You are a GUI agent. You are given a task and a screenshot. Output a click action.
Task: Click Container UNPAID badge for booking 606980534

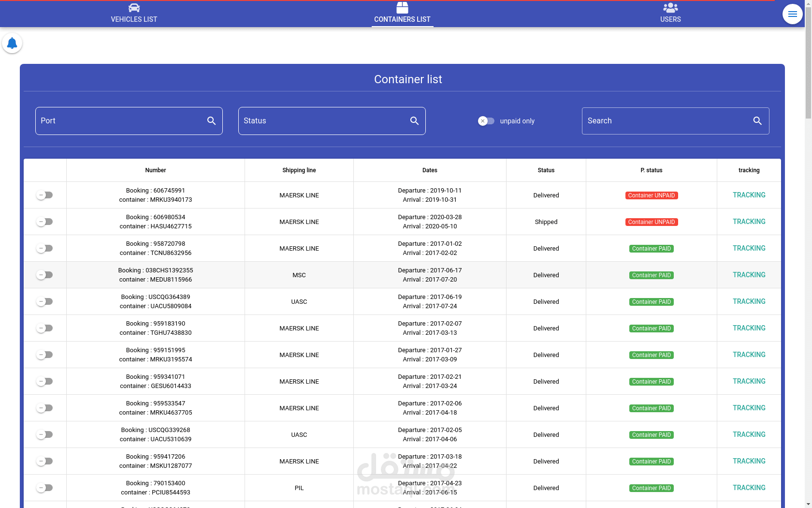pos(652,222)
